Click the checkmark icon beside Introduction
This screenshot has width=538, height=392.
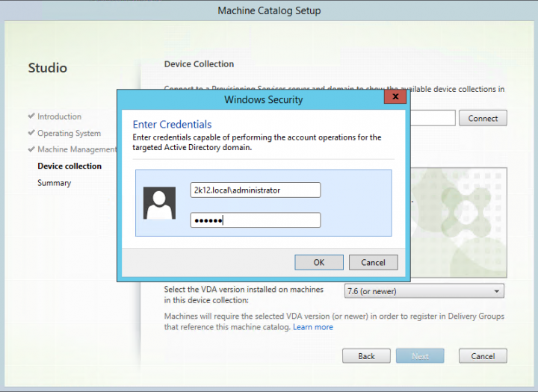point(31,116)
